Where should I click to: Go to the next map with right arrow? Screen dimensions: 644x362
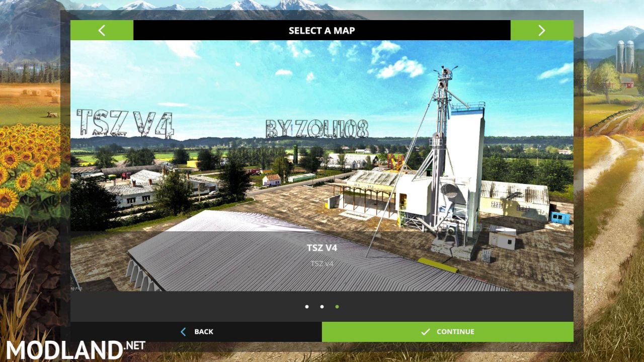542,30
